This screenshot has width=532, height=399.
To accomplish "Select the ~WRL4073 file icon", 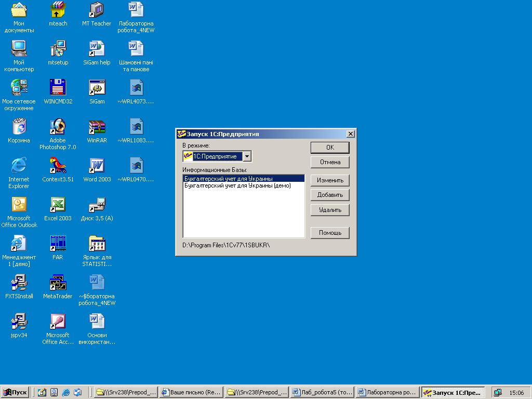I will [136, 88].
